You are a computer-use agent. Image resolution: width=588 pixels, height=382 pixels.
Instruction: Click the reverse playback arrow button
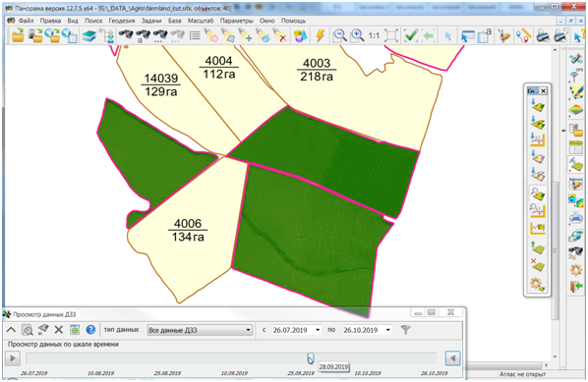[452, 358]
